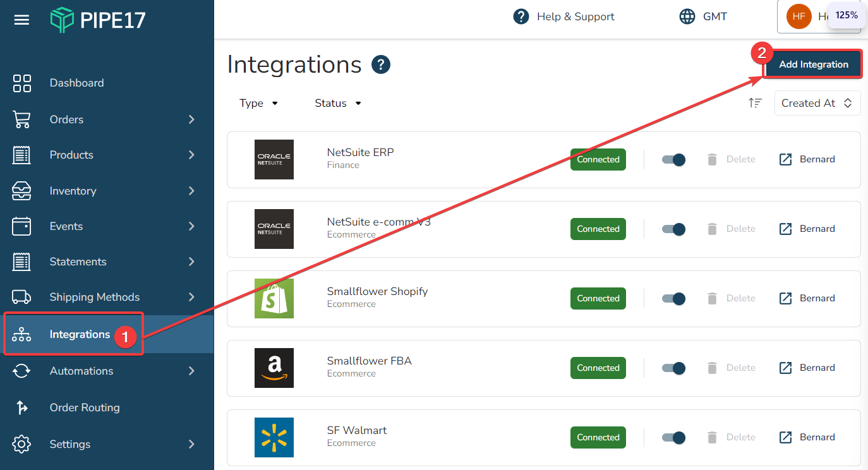
Task: Click the GMT timezone label
Action: click(x=715, y=16)
